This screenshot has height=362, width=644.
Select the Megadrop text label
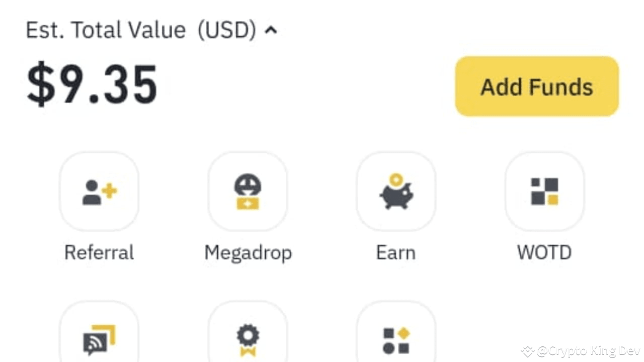click(248, 253)
